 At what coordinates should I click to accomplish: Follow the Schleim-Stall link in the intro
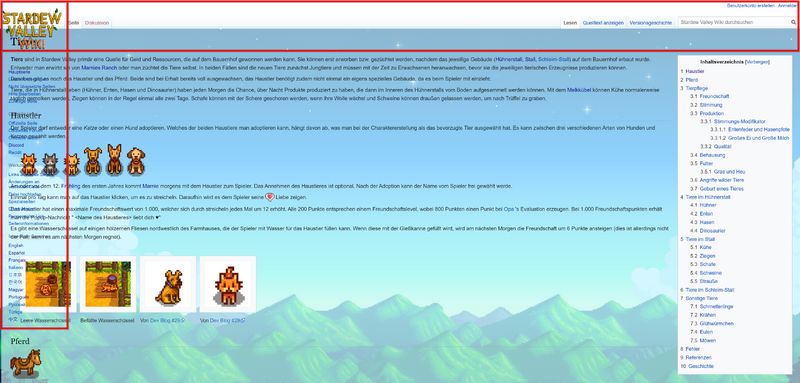(554, 60)
